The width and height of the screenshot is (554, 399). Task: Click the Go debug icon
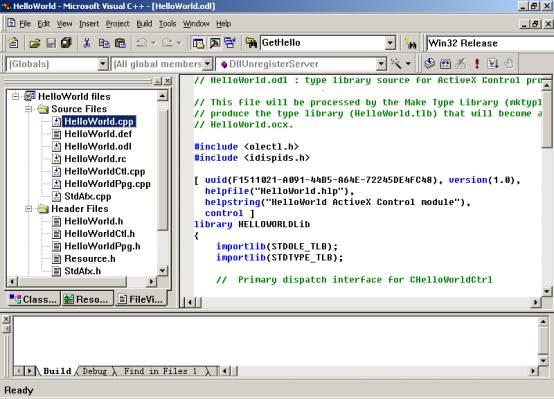point(493,64)
